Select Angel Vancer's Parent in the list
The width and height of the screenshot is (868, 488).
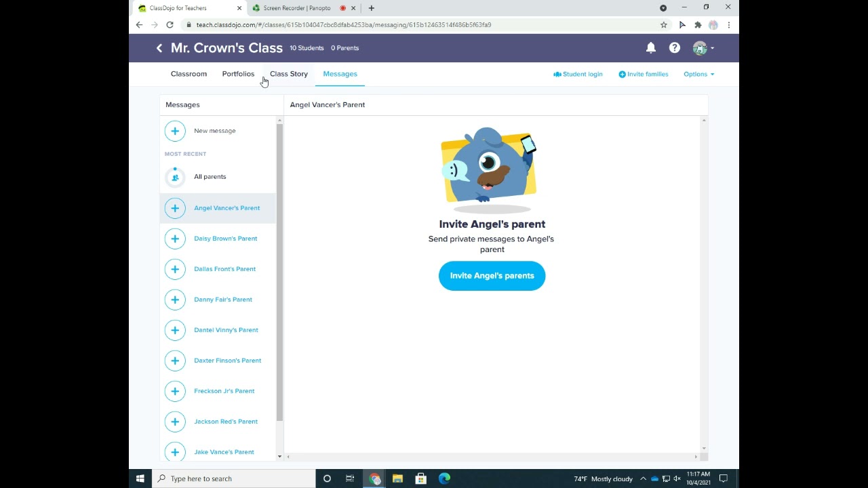click(x=226, y=208)
